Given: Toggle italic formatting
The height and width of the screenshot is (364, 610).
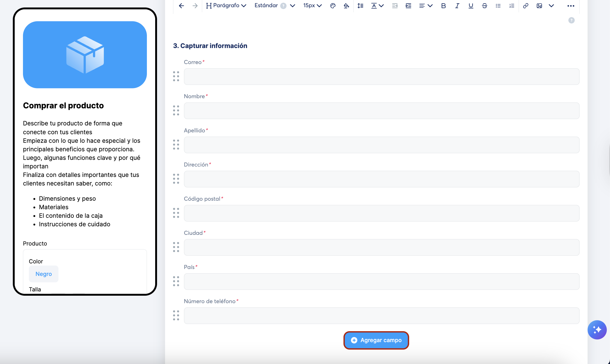Looking at the screenshot, I should click(x=457, y=6).
